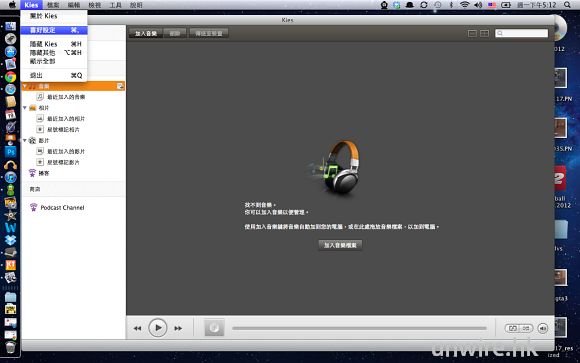Click the volume speaker icon in the player
This screenshot has width=580, height=363.
point(543,328)
